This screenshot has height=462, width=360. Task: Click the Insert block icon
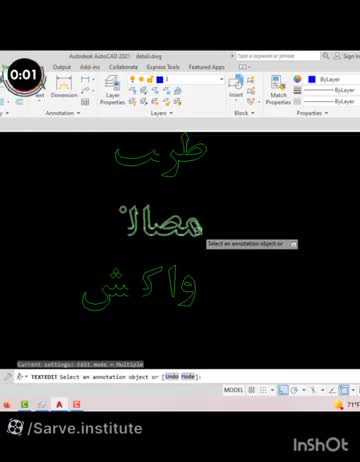(236, 86)
